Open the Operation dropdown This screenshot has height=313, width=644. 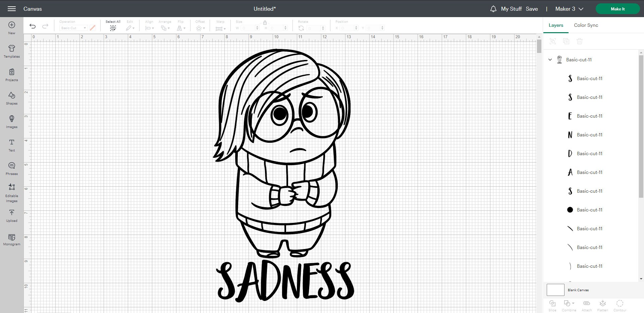click(x=73, y=28)
